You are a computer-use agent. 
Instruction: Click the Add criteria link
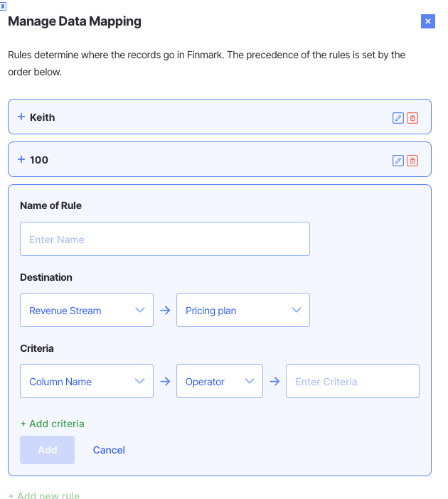pyautogui.click(x=53, y=424)
